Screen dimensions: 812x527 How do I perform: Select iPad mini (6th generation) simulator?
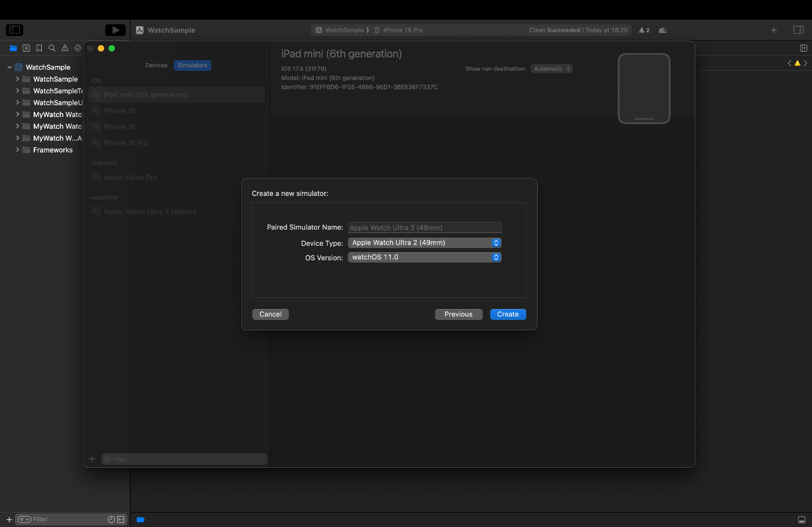click(x=176, y=95)
